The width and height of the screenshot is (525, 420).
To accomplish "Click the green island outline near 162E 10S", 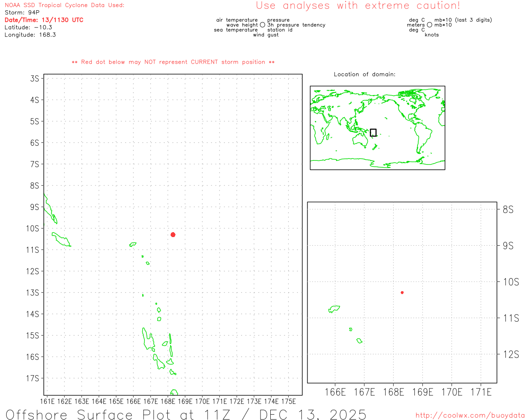I will pyautogui.click(x=61, y=239).
